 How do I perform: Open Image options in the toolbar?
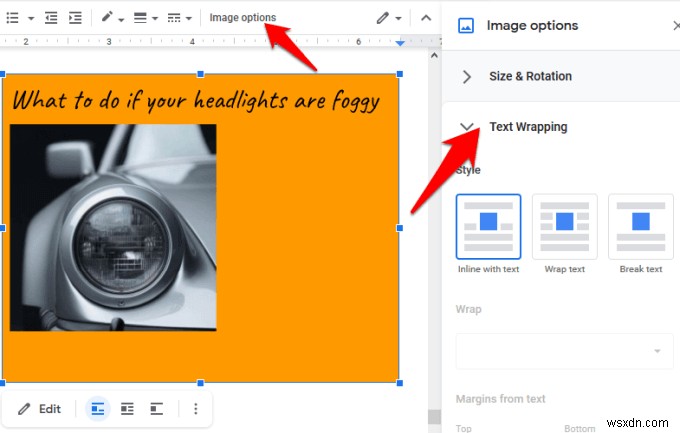point(242,17)
